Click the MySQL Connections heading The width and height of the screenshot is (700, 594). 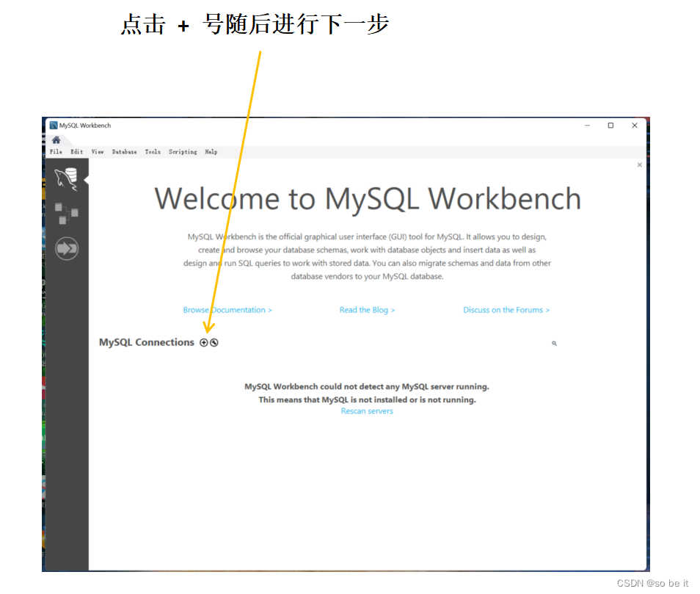click(x=147, y=343)
